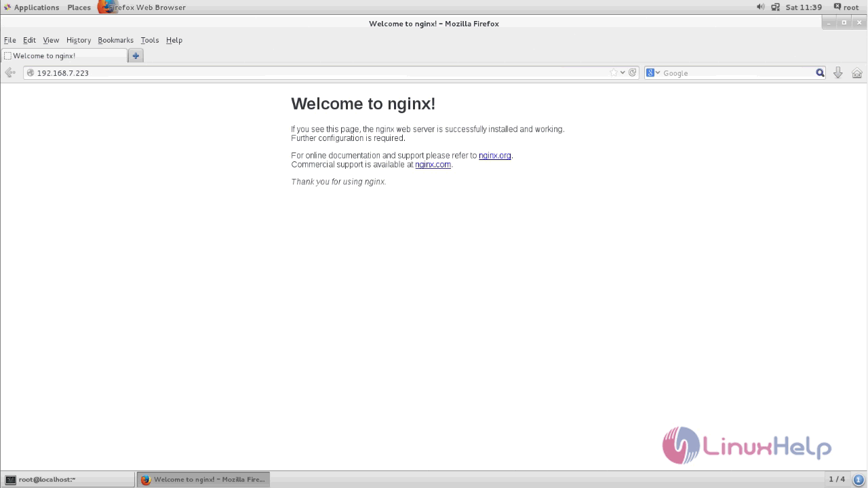Bookmark this page with the star icon

point(613,73)
